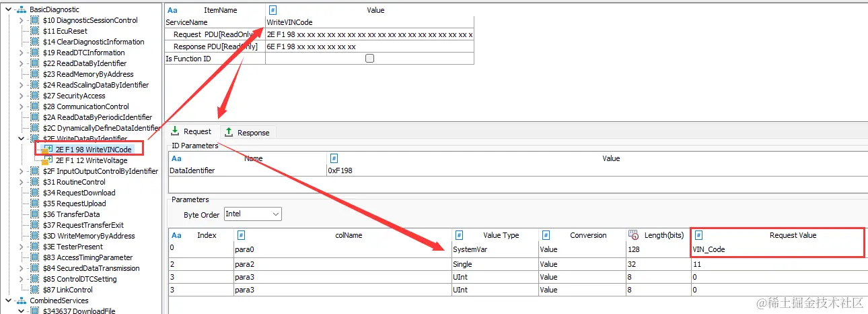Click the Value Type column header

pos(495,235)
